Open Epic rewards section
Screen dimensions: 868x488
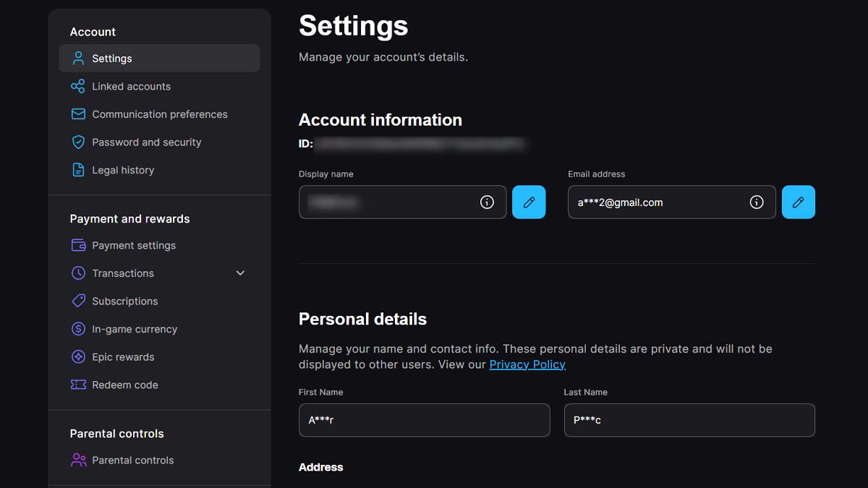(159, 357)
